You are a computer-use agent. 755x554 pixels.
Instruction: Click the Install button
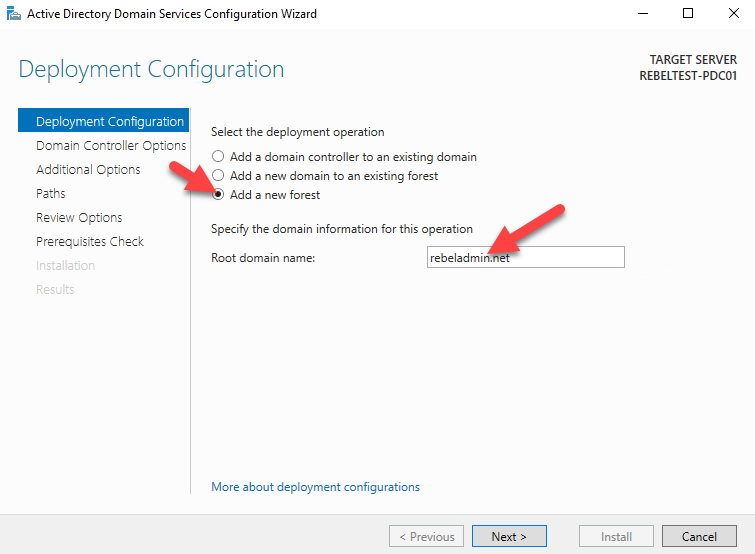(616, 537)
